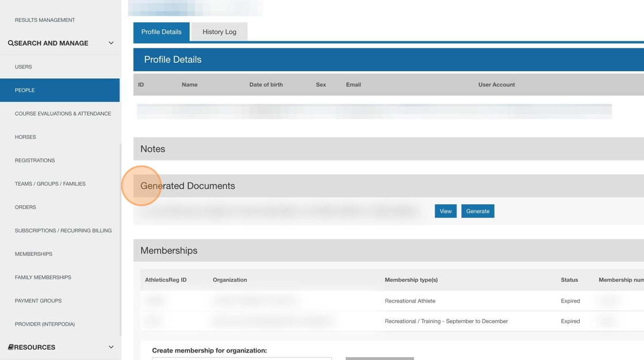Click the search magnifier icon beside Search and Manage
The image size is (644, 360).
[11, 43]
